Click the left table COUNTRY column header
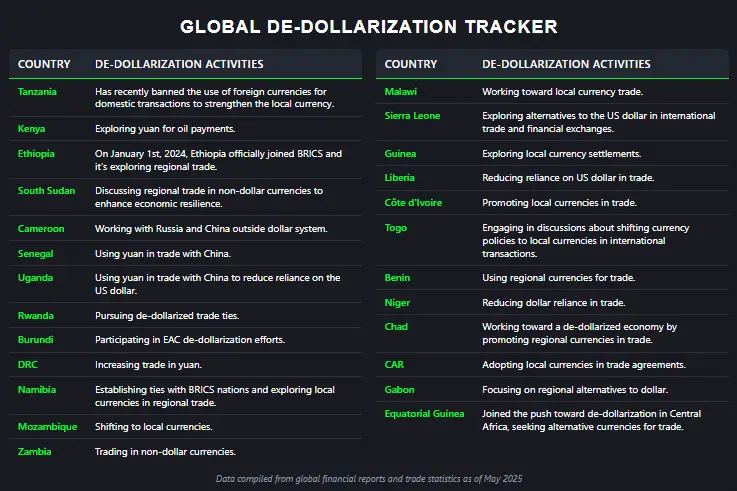 pyautogui.click(x=44, y=64)
